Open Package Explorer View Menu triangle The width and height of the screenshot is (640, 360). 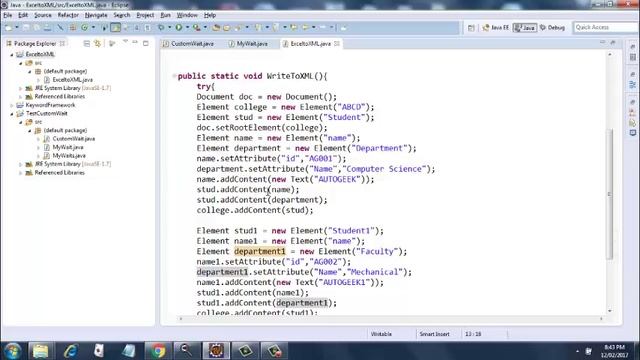tap(125, 42)
